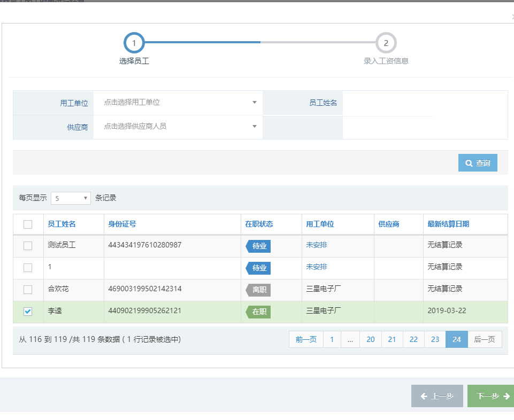Expand the 供应商 dropdown selector
The image size is (514, 420).
click(x=178, y=127)
